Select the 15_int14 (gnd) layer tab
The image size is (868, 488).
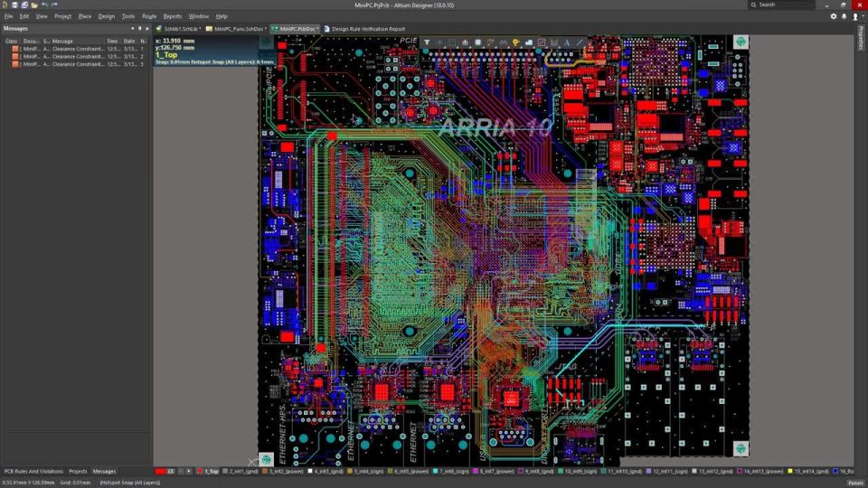(807, 472)
